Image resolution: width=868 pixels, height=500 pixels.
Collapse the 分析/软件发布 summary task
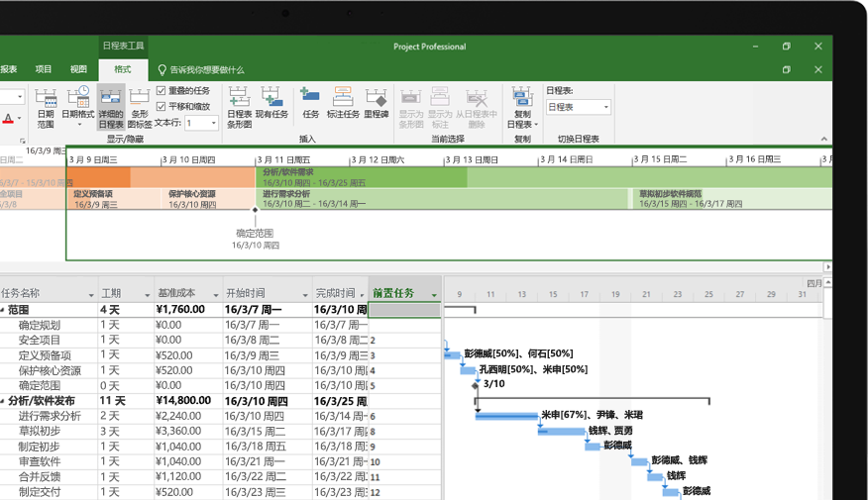[2, 401]
